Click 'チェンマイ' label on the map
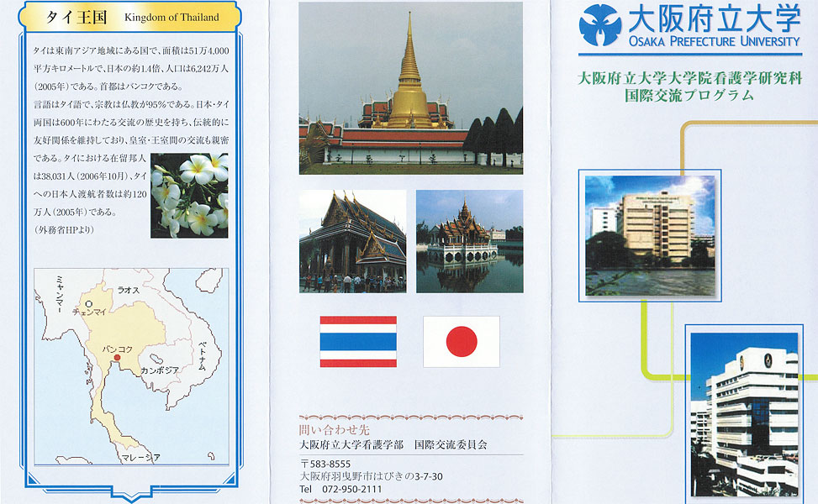This screenshot has width=818, height=504. 89,312
